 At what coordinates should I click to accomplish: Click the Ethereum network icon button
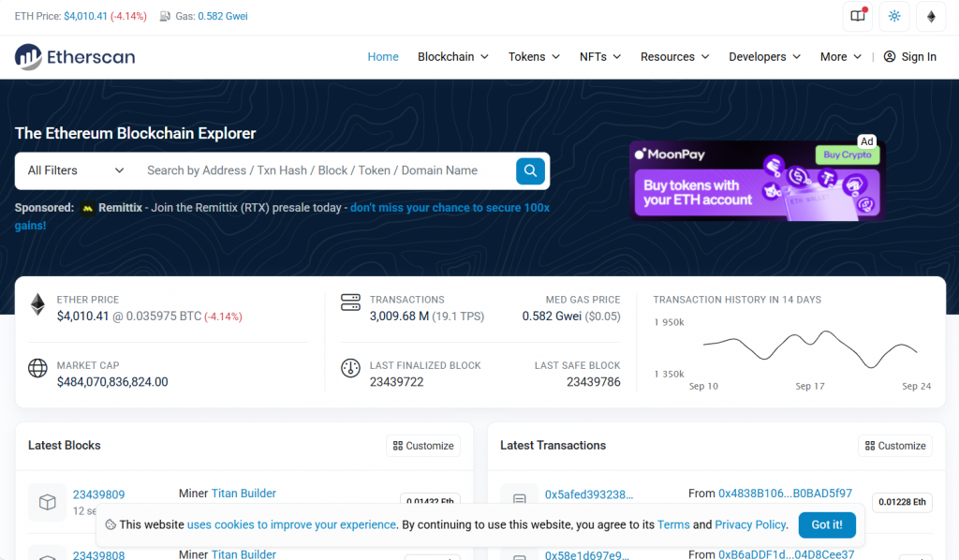(x=931, y=16)
